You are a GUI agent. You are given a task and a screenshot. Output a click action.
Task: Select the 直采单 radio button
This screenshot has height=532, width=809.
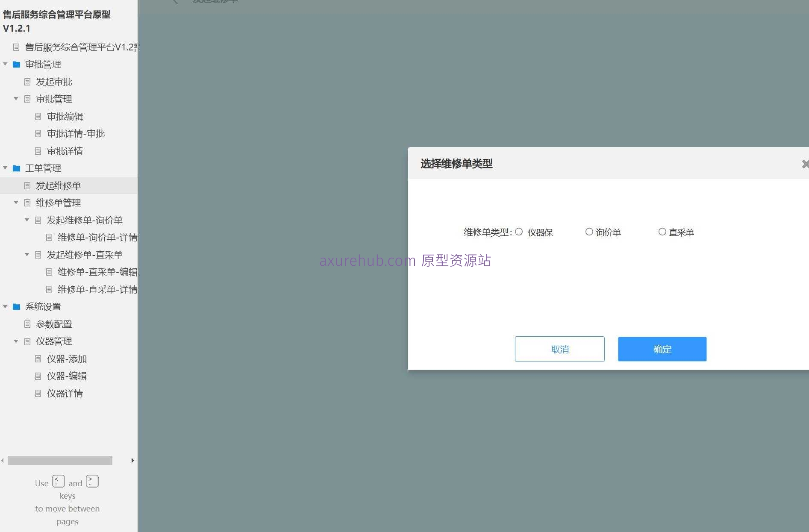(x=662, y=232)
